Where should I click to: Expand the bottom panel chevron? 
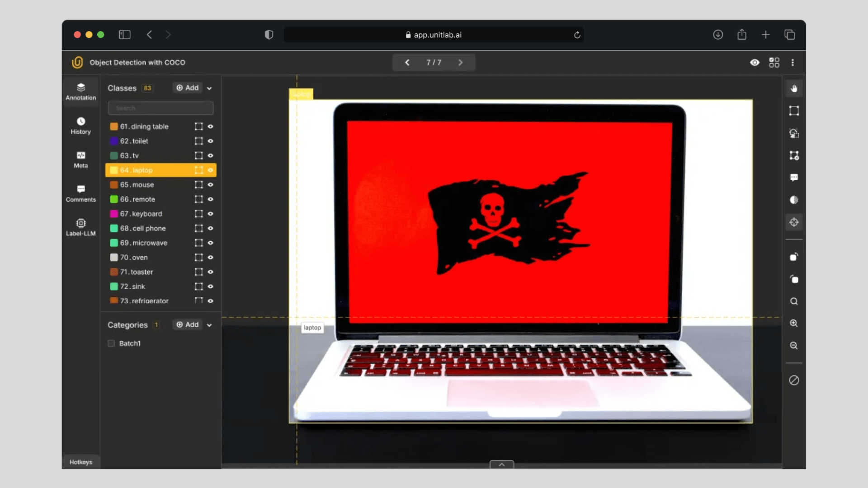(501, 465)
